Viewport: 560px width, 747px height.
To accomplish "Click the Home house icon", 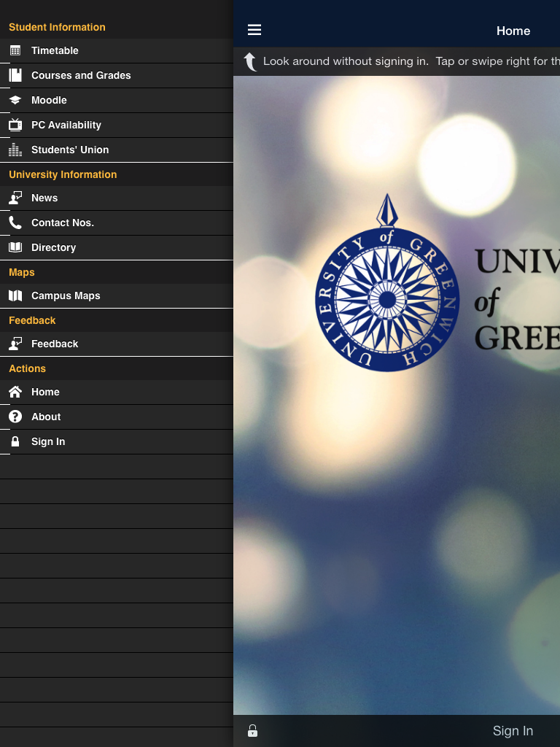I will pos(15,392).
